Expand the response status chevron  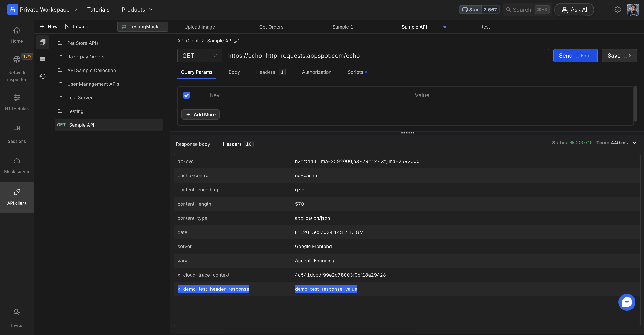(634, 143)
